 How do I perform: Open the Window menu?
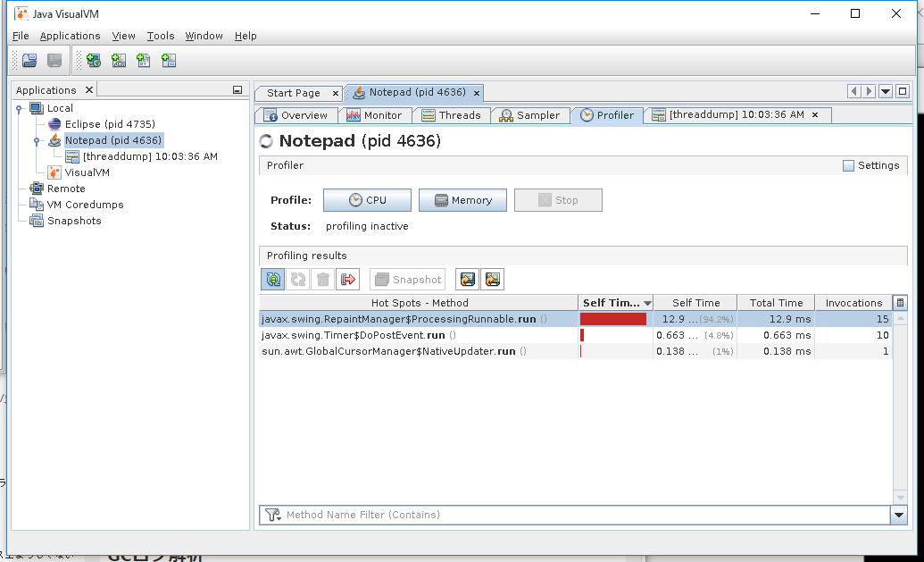204,36
